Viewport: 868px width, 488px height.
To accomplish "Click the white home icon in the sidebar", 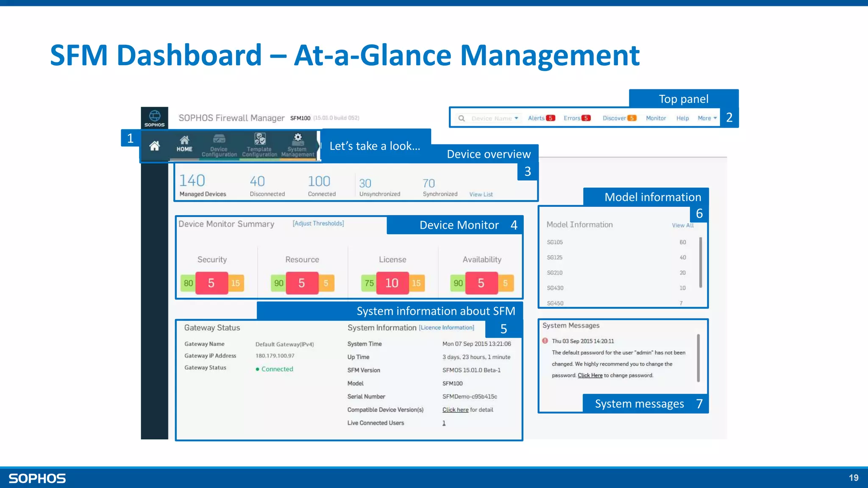I will 155,146.
